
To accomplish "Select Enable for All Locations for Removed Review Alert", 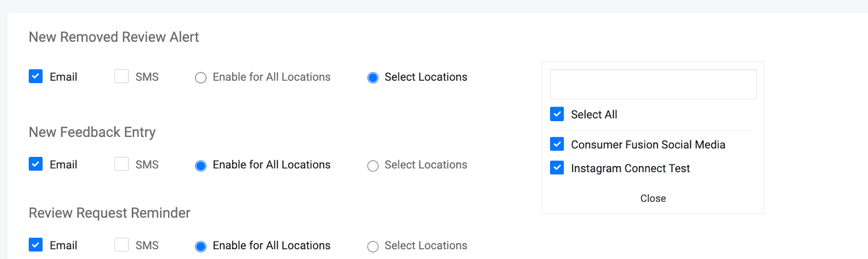I will [201, 78].
